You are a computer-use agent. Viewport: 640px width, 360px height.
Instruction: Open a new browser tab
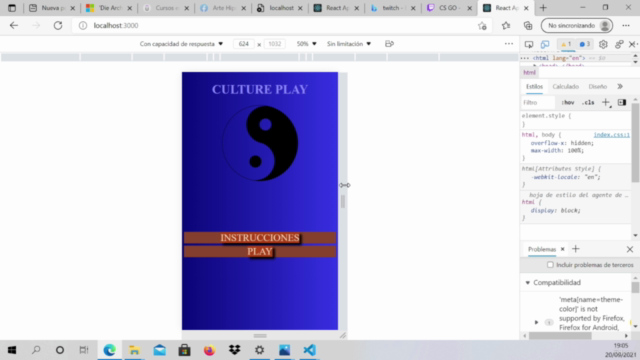pos(543,8)
